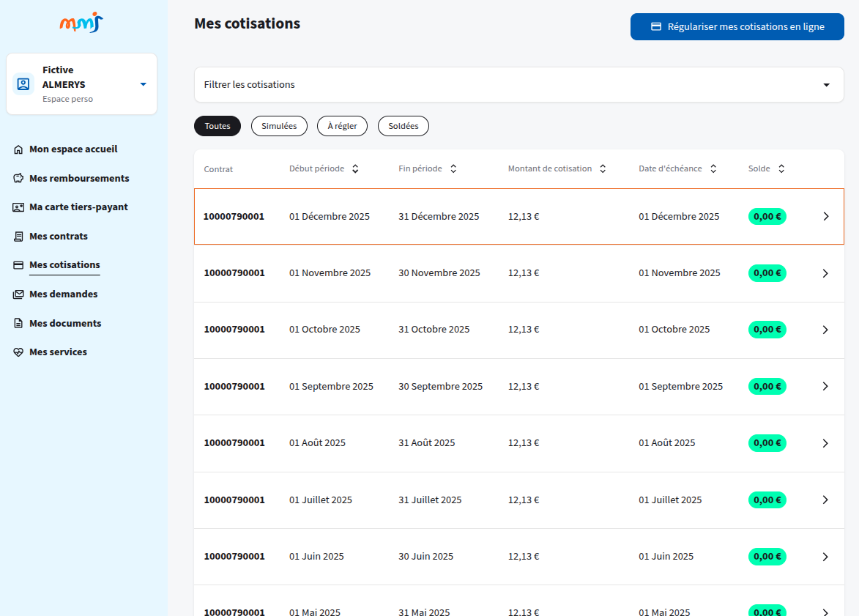Click the piggy bank icon for remboursements
The image size is (859, 616).
(18, 178)
